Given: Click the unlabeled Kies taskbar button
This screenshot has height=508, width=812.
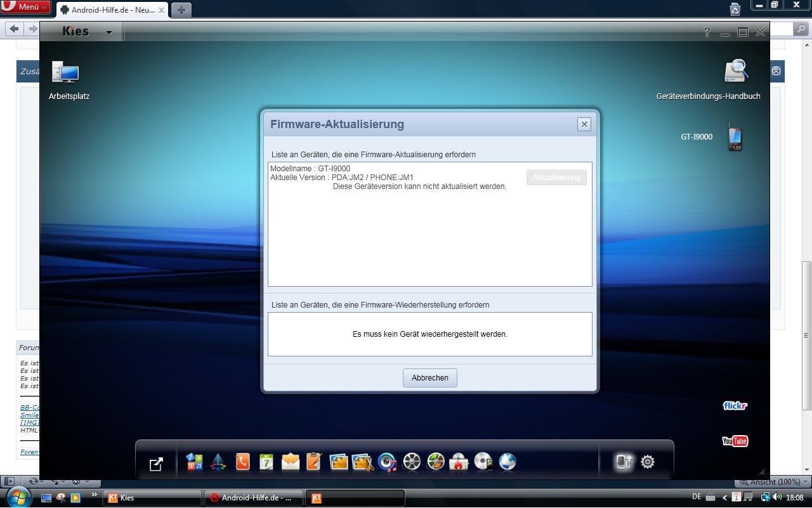Looking at the screenshot, I should point(355,498).
